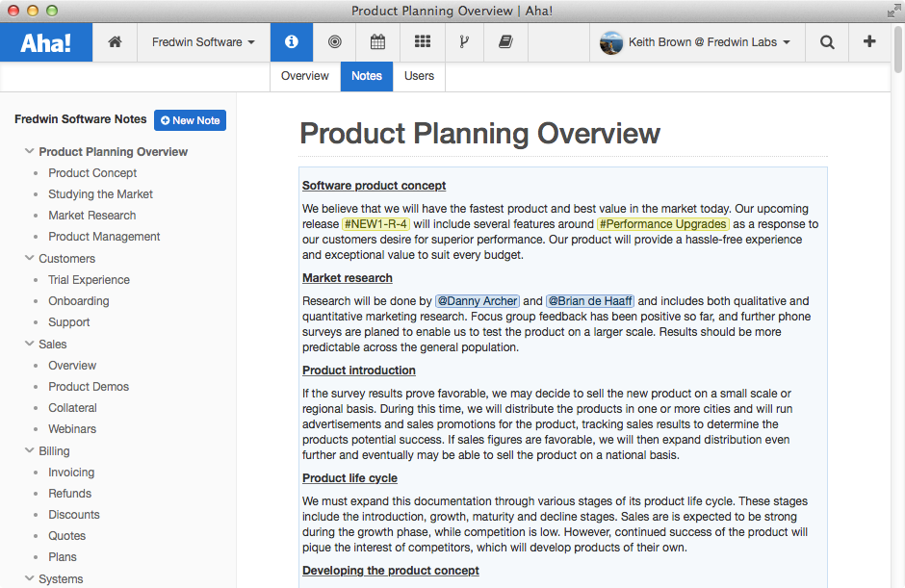Collapse the Product Planning Overview chevron
This screenshot has width=905, height=588.
coord(30,151)
